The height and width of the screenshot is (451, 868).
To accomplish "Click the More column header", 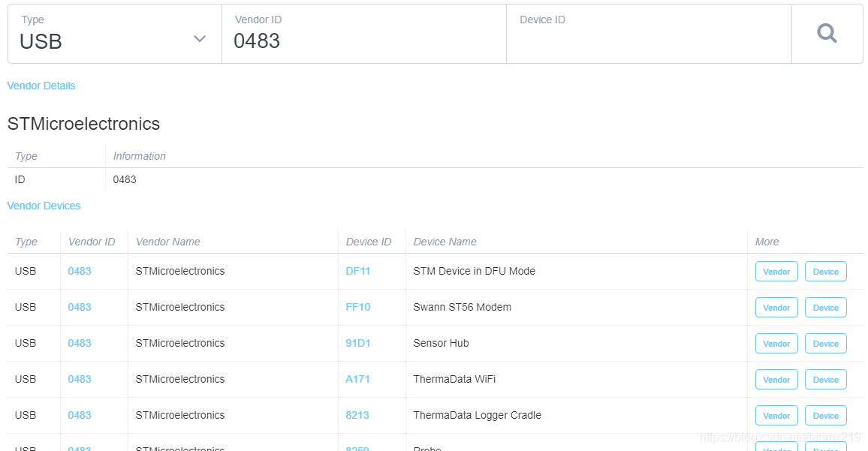I will [767, 242].
